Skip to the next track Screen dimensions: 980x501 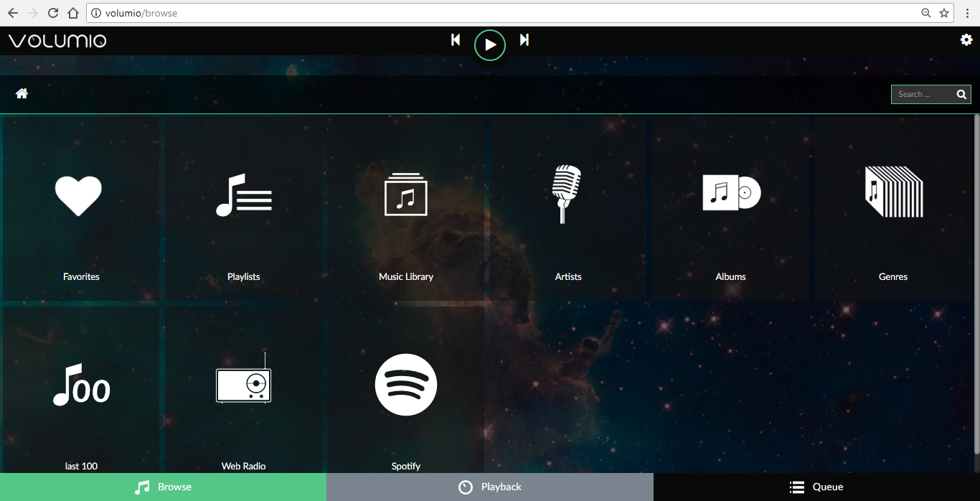[524, 40]
